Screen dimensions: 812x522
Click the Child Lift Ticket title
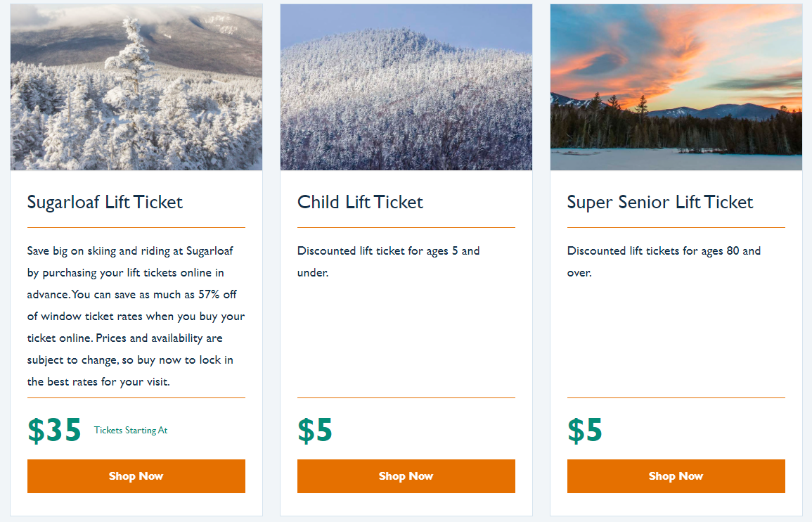360,203
